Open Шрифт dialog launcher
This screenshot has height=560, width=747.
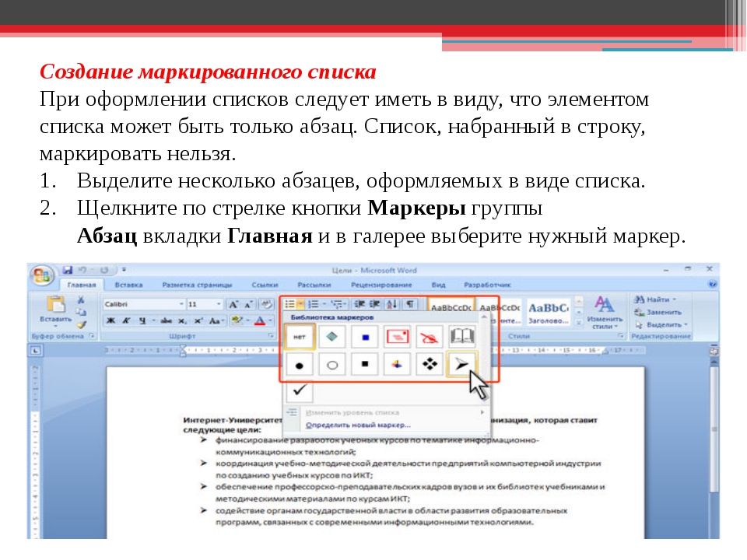[271, 336]
